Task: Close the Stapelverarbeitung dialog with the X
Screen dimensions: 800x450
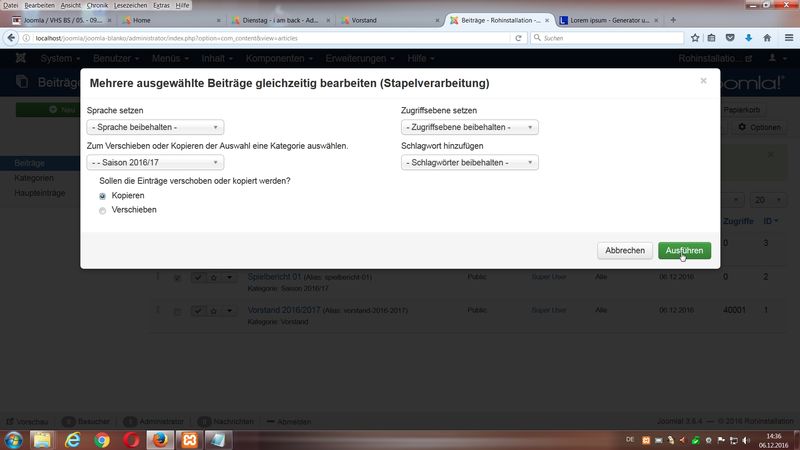Action: pos(704,81)
